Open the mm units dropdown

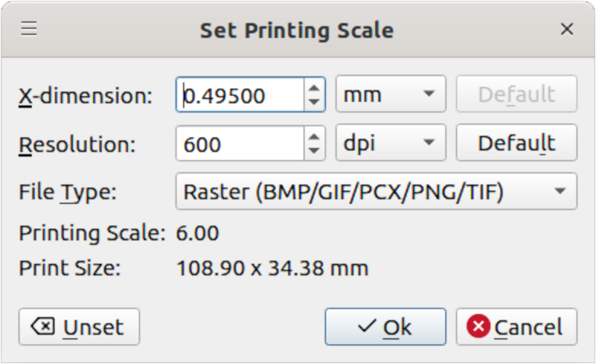coord(391,95)
